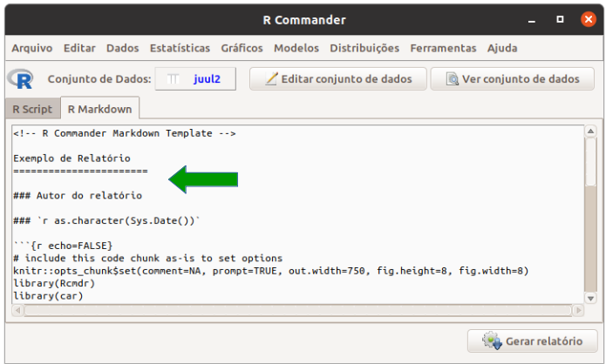Open the Estatísticas menu
This screenshot has width=606, height=364.
pos(180,48)
